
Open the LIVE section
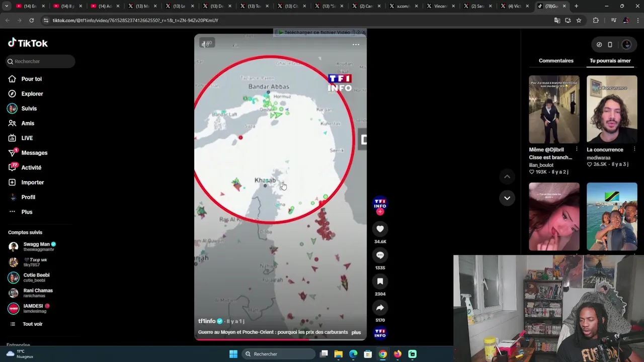coord(27,138)
